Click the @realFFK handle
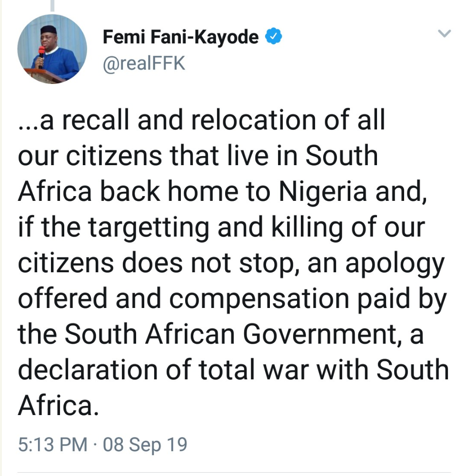The height and width of the screenshot is (476, 466). 144,63
